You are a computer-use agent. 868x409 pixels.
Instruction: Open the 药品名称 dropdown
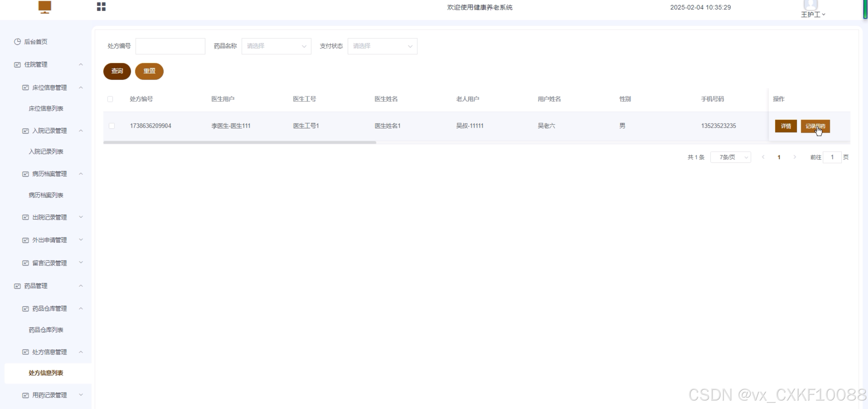point(276,46)
